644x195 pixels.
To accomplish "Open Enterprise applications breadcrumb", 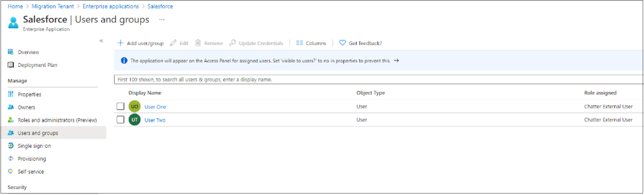I will tap(111, 6).
